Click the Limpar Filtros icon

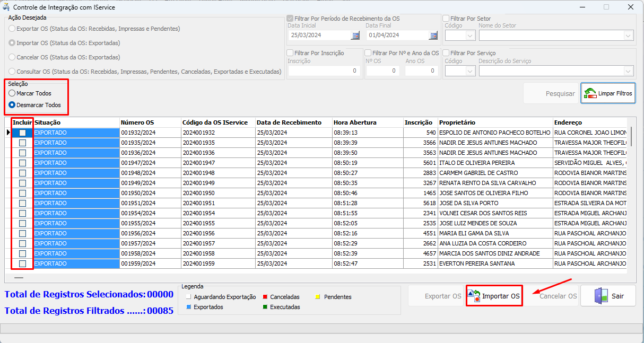click(590, 93)
